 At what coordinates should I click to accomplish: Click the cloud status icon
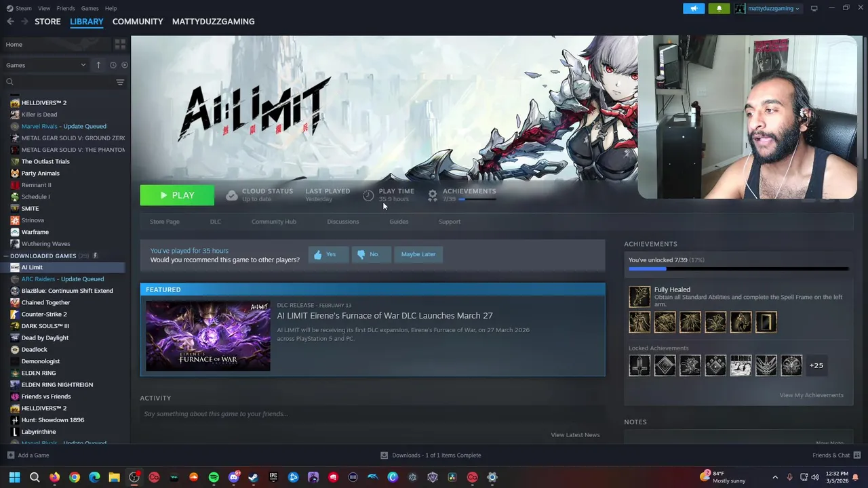[x=231, y=195]
